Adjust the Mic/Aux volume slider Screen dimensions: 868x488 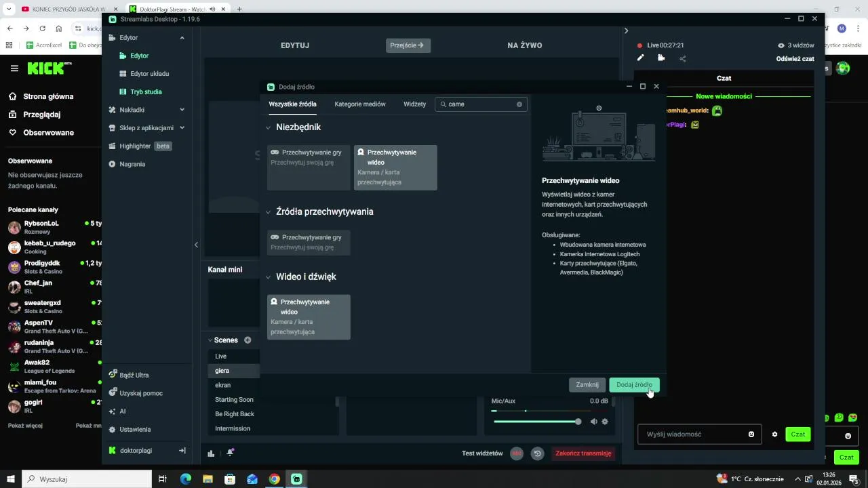[536, 422]
